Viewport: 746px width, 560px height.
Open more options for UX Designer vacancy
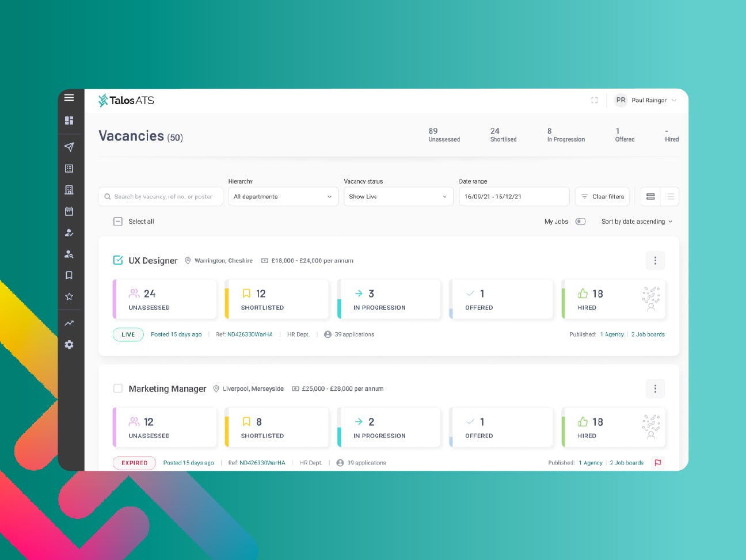point(655,260)
